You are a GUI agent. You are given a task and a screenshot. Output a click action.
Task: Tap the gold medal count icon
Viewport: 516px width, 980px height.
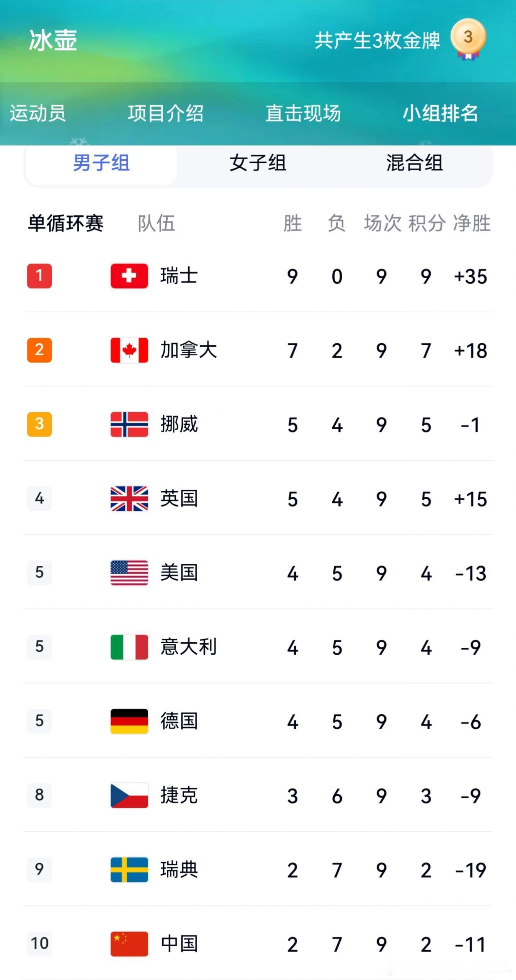pyautogui.click(x=468, y=39)
